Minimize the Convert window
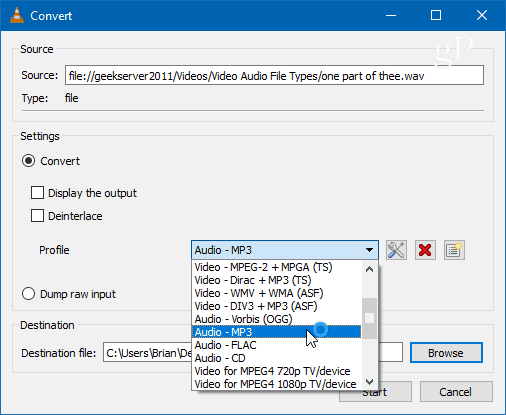The image size is (506, 415). 391,15
